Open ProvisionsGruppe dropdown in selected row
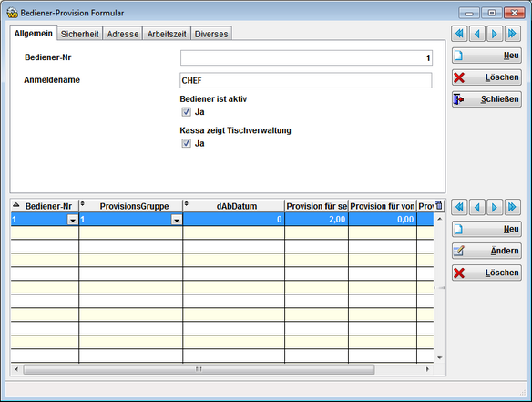532x402 pixels. coord(177,220)
